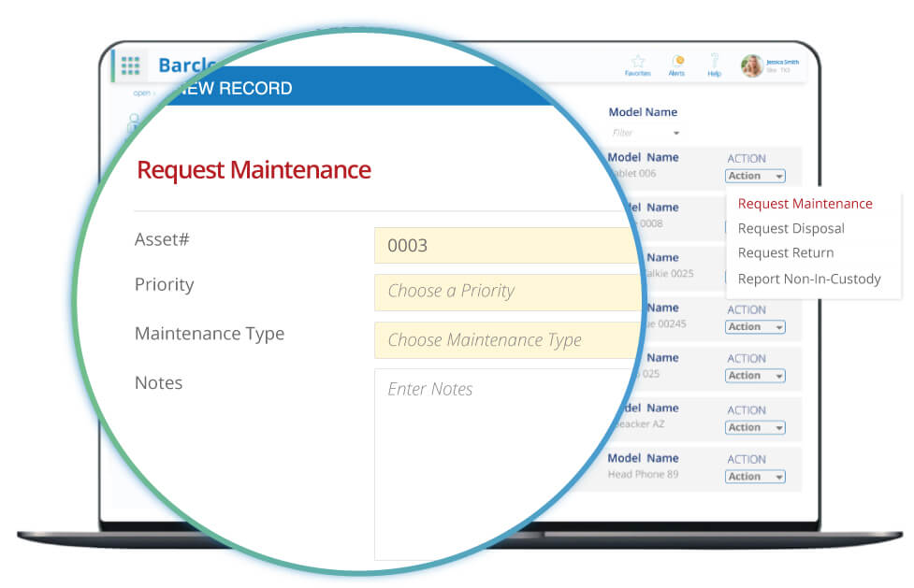This screenshot has height=588, width=914.
Task: Open the Choose Maintenance Type field
Action: (x=507, y=340)
